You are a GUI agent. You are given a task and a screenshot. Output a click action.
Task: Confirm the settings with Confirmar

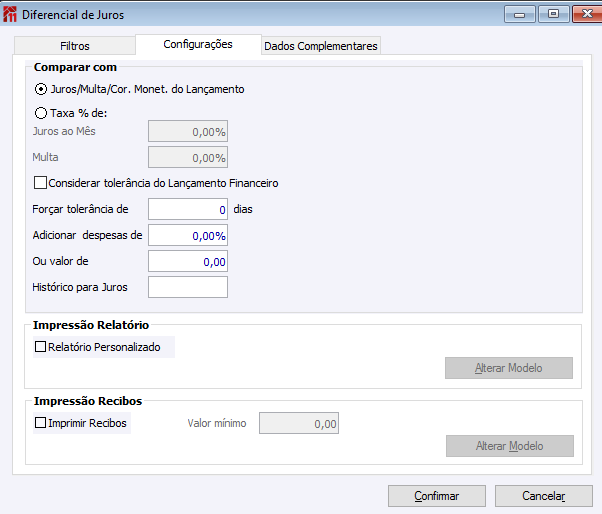coord(437,496)
